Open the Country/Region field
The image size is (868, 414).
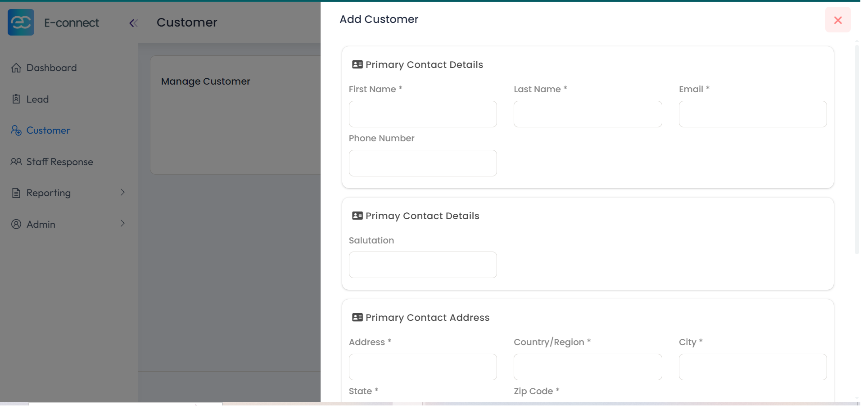(587, 367)
